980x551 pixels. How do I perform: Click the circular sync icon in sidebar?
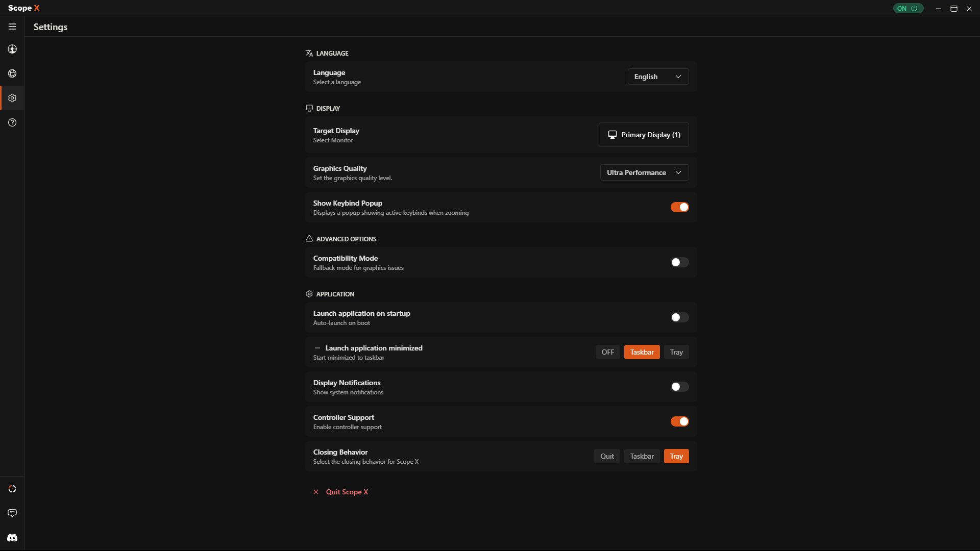12,489
